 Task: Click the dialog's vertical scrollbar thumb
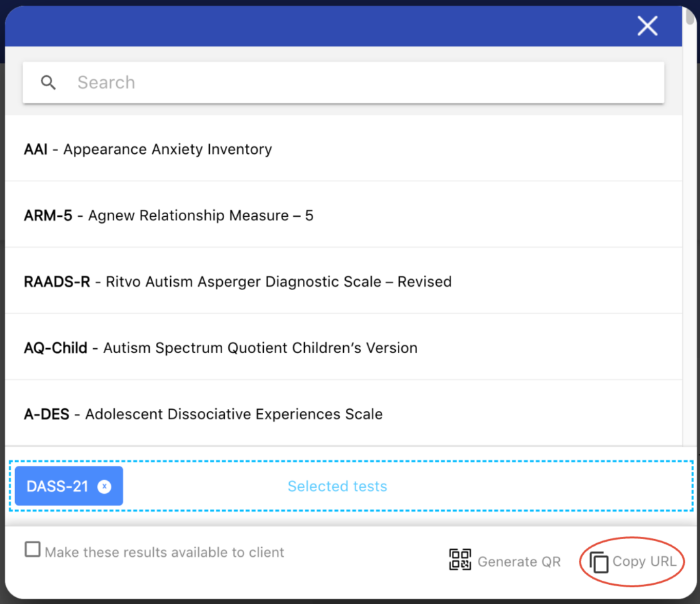pos(690,15)
